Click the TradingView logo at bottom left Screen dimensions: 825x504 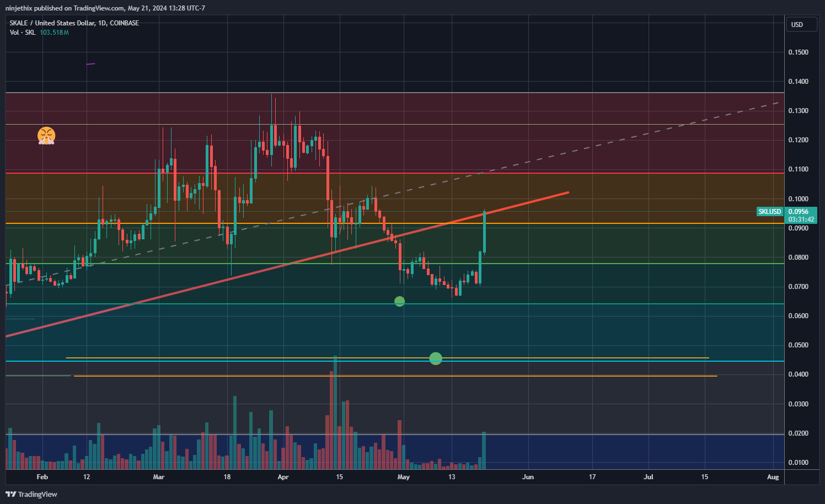[31, 494]
